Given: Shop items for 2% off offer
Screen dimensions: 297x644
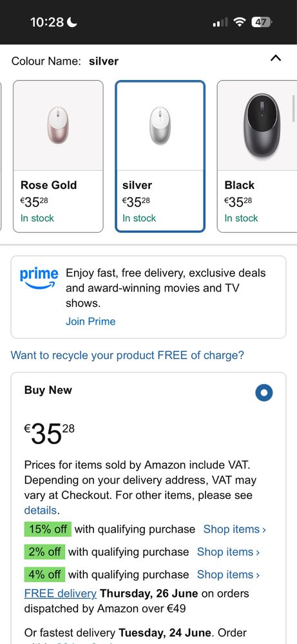Looking at the screenshot, I should 229,552.
